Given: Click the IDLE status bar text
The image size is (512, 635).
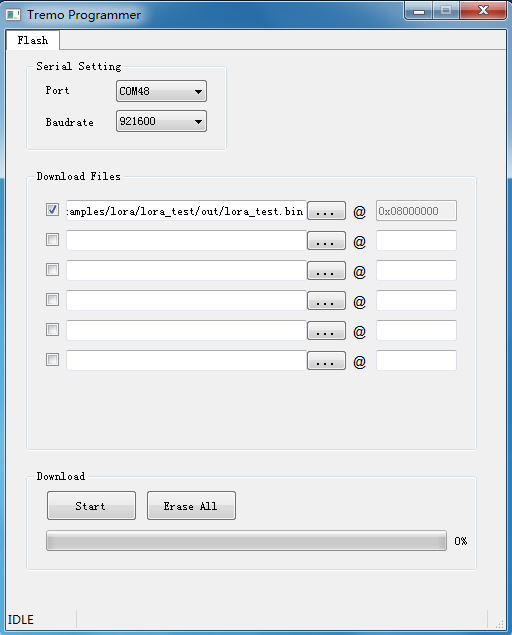Looking at the screenshot, I should (x=21, y=620).
